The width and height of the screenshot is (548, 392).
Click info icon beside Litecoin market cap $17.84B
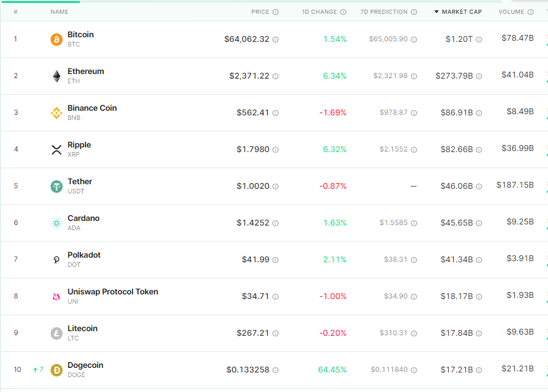click(479, 333)
